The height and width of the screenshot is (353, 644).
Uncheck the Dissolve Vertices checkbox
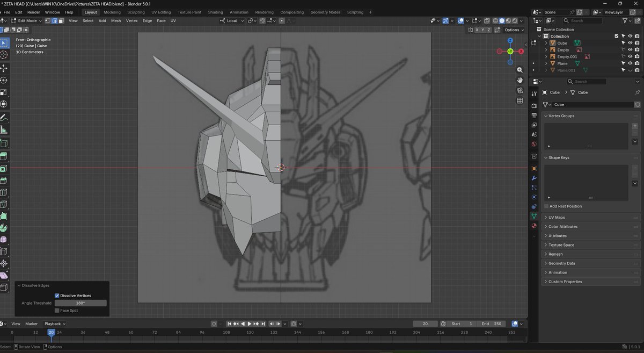(57, 296)
